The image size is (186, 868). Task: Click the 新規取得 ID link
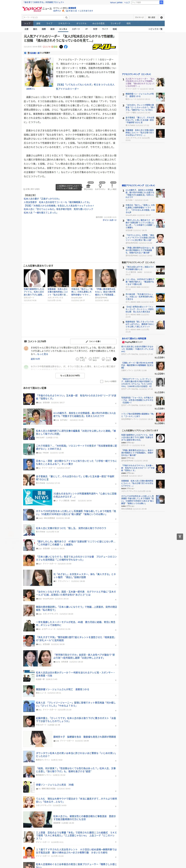72,8
